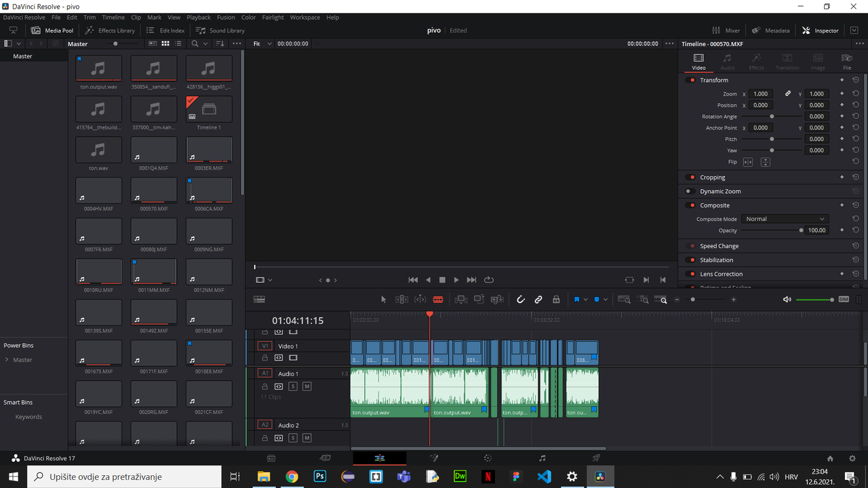This screenshot has width=868, height=488.
Task: Open the Composite Mode dropdown
Action: pos(785,219)
